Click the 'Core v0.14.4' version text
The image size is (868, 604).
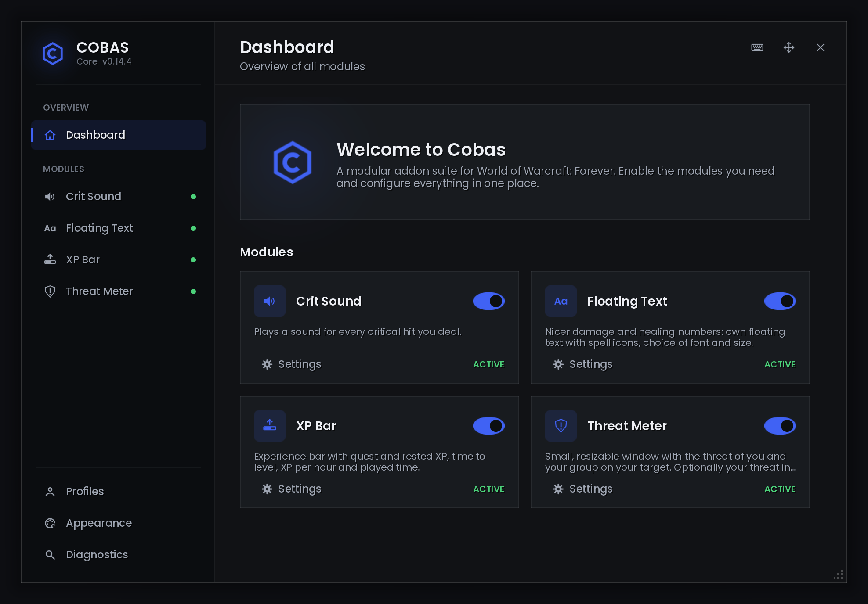coord(104,61)
